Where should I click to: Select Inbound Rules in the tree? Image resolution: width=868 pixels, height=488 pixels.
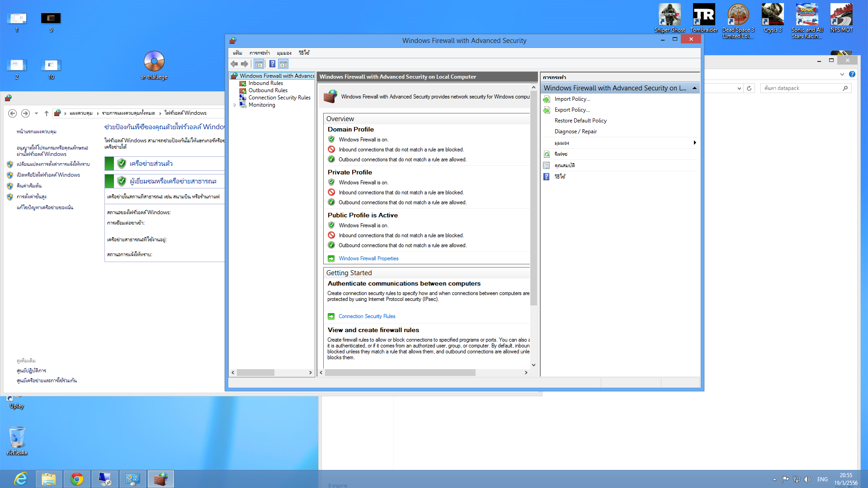[x=265, y=83]
